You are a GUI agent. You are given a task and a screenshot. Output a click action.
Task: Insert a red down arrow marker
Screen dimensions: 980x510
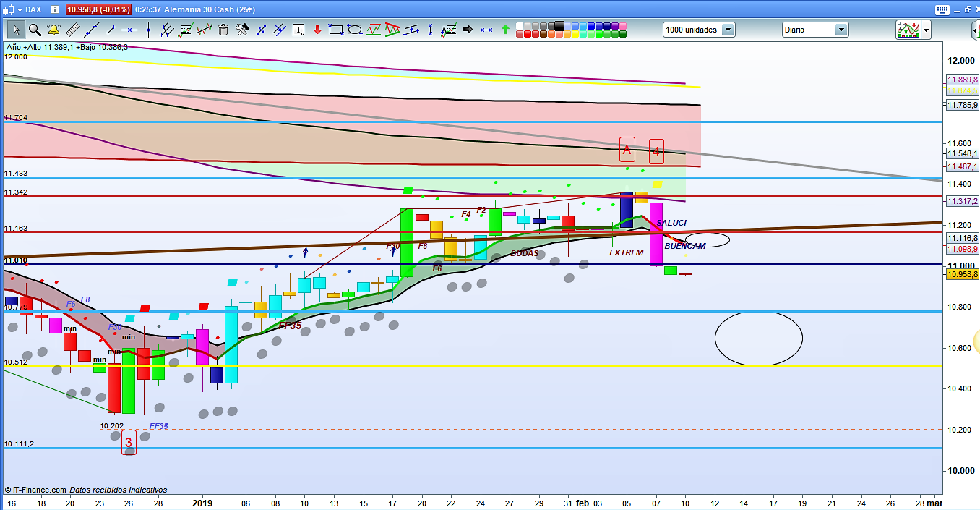[x=317, y=30]
